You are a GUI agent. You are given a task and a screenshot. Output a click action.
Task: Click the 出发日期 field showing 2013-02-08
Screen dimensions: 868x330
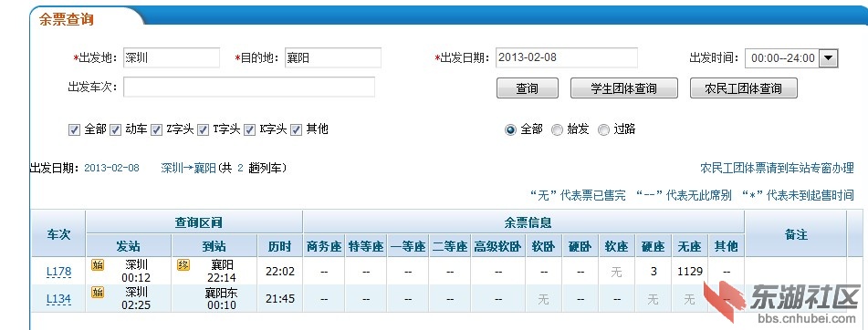click(x=566, y=57)
